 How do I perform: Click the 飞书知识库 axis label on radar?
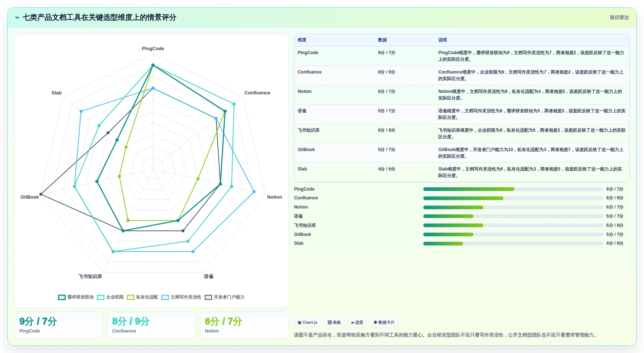(90, 277)
